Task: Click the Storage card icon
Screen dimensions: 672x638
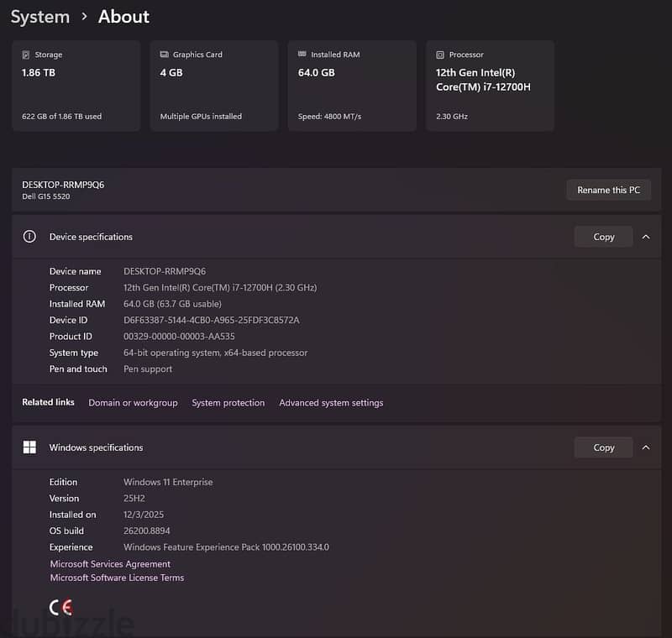Action: [26, 55]
